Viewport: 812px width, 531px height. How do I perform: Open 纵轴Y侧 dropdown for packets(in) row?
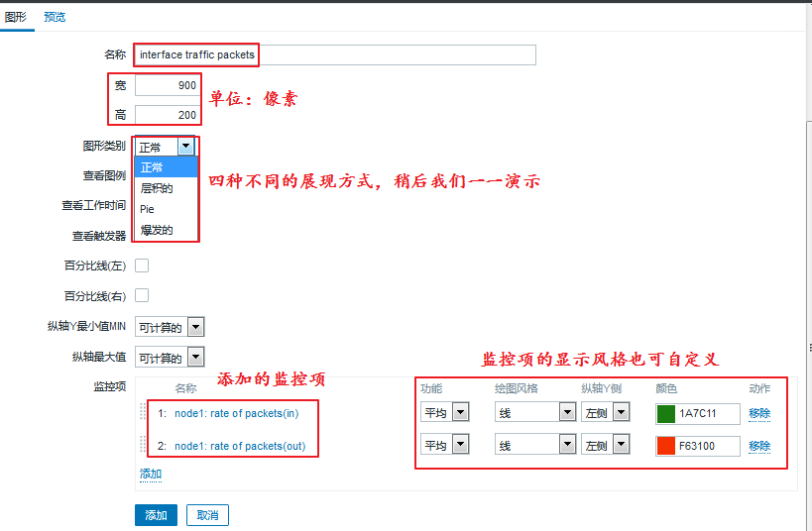click(x=606, y=412)
